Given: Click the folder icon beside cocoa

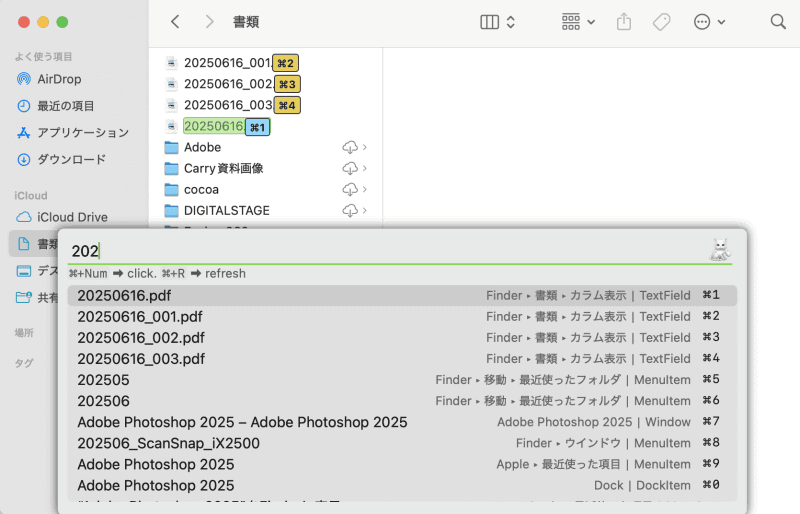Looking at the screenshot, I should tap(171, 189).
